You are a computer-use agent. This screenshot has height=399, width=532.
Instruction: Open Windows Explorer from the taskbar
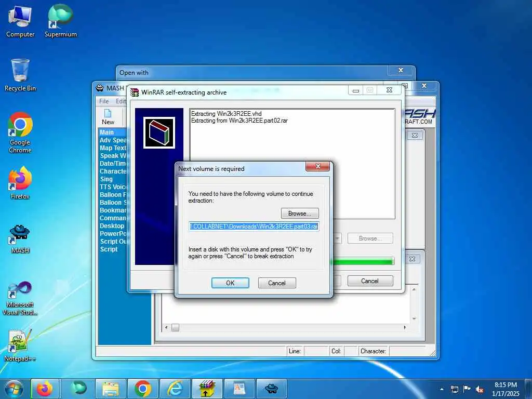pos(111,389)
